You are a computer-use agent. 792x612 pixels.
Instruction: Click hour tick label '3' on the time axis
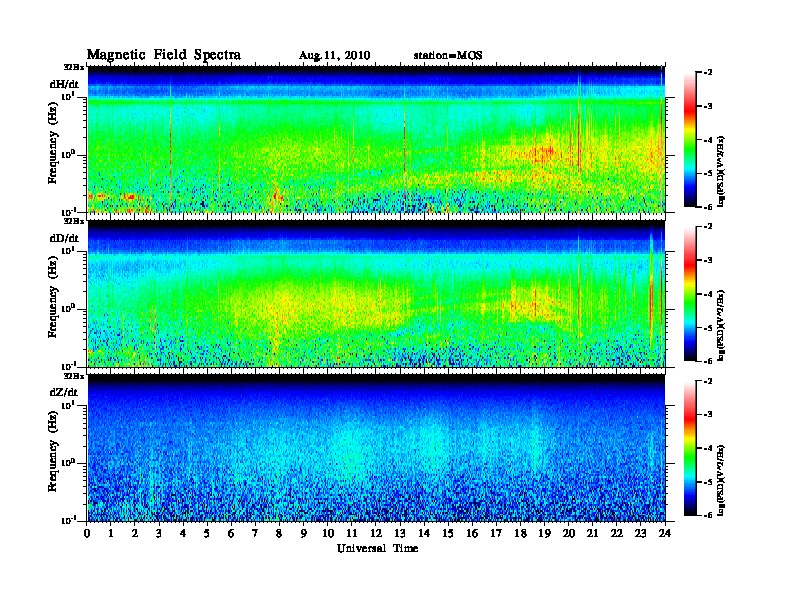click(159, 533)
